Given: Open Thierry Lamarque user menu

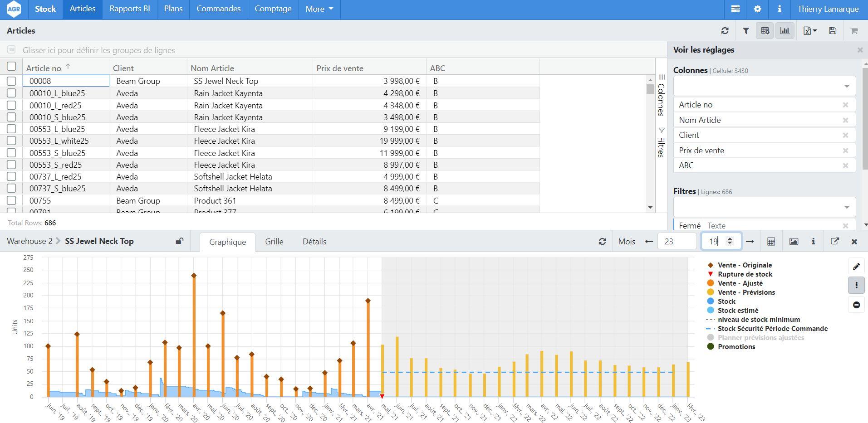Looking at the screenshot, I should point(828,9).
